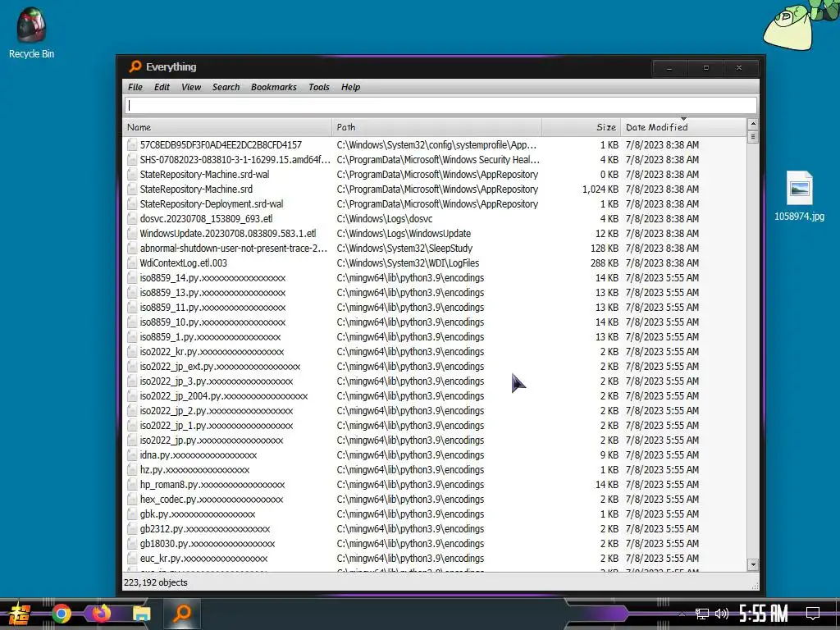Select iso8859_13.py file name
840x630 pixels.
tap(212, 293)
